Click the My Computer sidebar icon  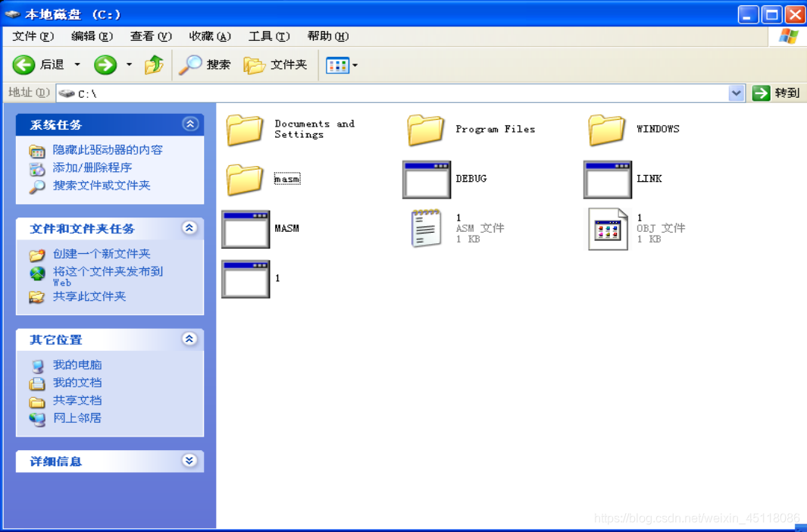[x=37, y=366]
